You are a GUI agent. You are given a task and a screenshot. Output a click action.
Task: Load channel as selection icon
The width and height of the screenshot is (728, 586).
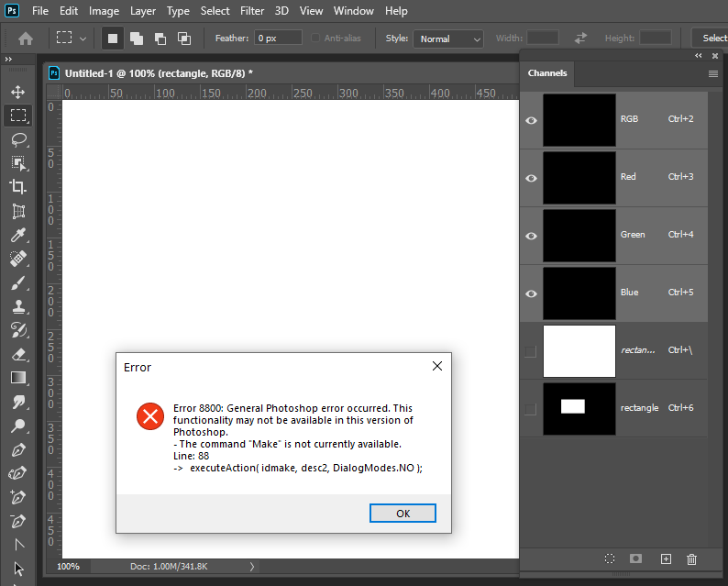coord(610,558)
